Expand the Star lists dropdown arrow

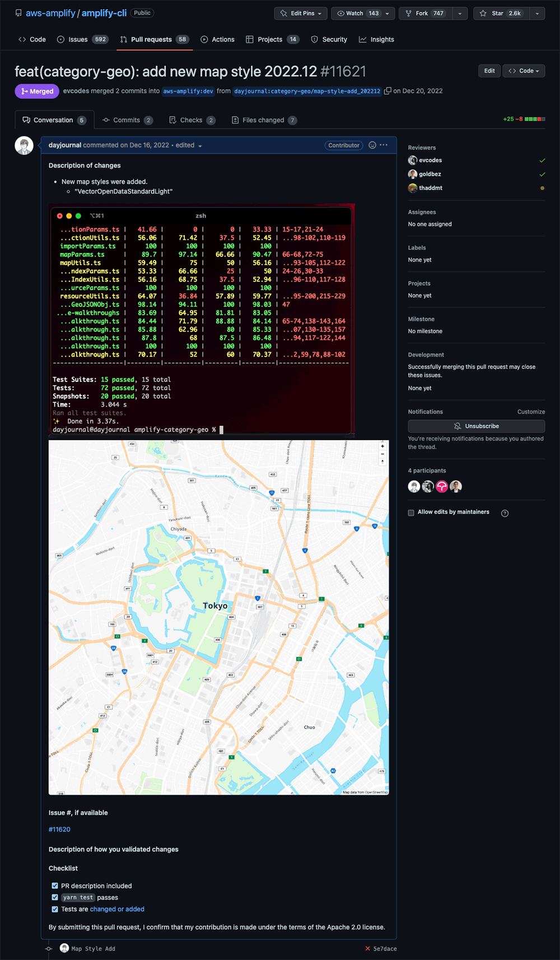[537, 13]
